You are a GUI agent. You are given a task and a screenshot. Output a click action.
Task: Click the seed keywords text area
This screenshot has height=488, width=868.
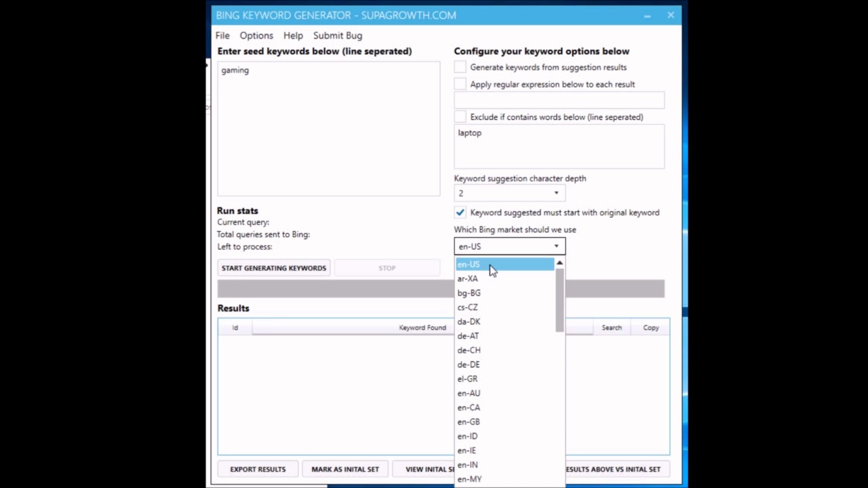point(329,129)
